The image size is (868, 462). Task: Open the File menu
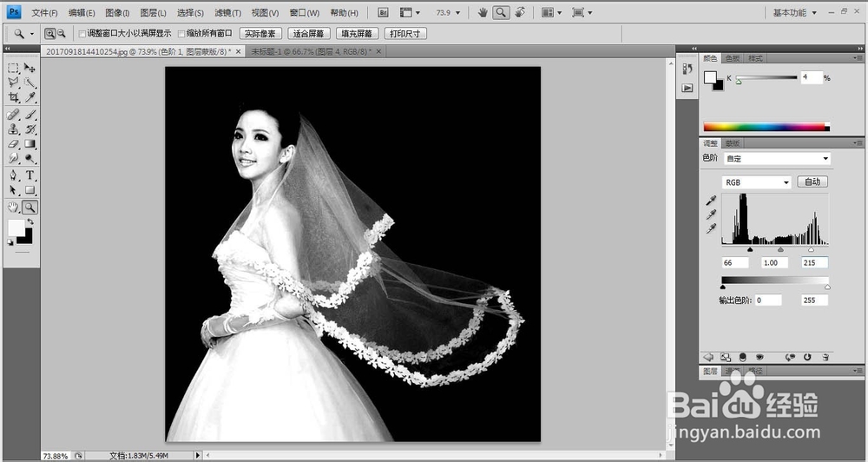(44, 12)
